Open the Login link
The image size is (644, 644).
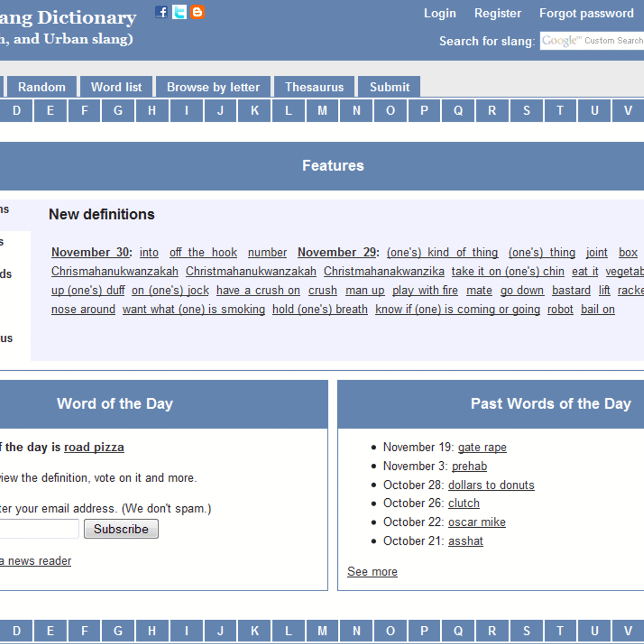point(440,13)
